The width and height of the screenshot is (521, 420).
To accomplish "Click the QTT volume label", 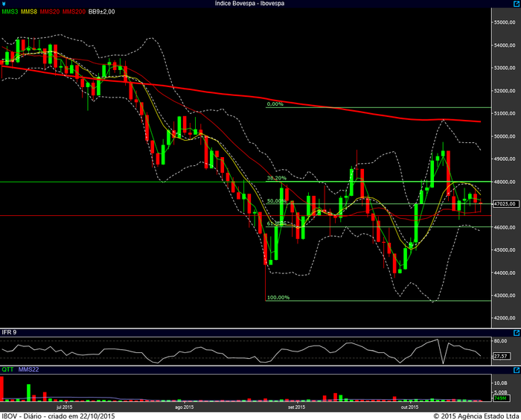I will pos(7,369).
